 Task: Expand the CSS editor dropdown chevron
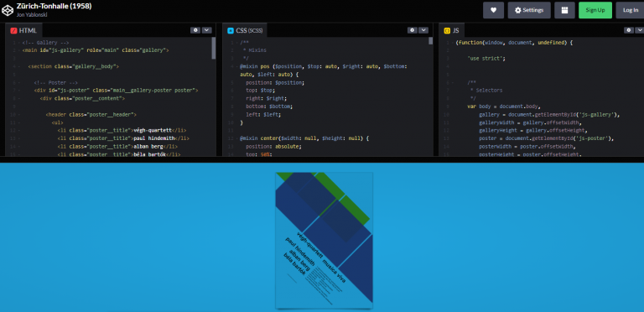tap(423, 30)
